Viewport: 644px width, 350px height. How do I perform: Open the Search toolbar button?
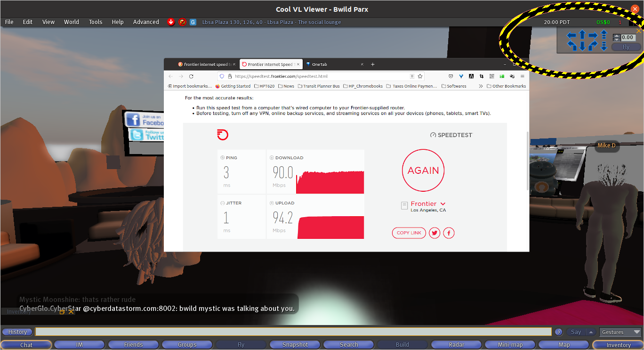coord(349,345)
